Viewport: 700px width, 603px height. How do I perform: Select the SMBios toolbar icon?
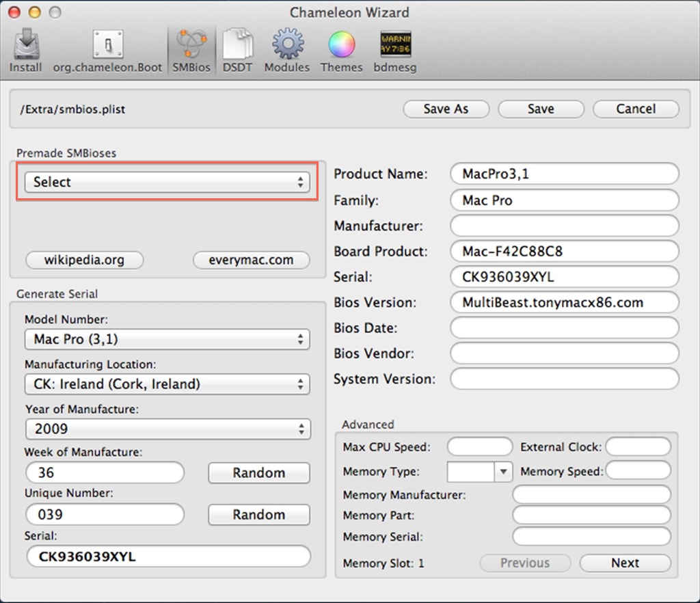191,51
